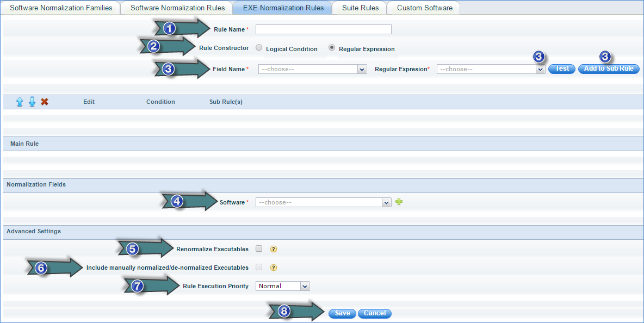The height and width of the screenshot is (323, 644).
Task: Open the Field Name dropdown
Action: (312, 69)
